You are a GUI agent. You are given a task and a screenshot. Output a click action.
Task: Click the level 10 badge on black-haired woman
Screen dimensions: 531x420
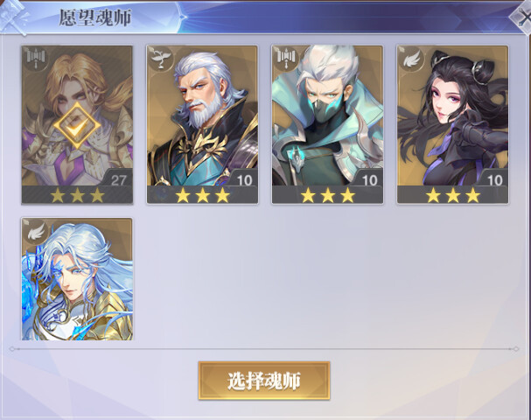tap(494, 179)
